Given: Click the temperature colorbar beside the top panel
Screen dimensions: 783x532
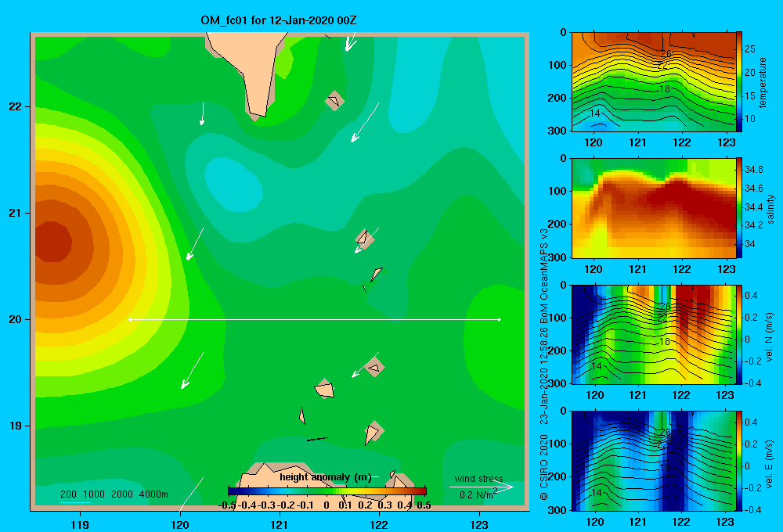Looking at the screenshot, I should [739, 82].
